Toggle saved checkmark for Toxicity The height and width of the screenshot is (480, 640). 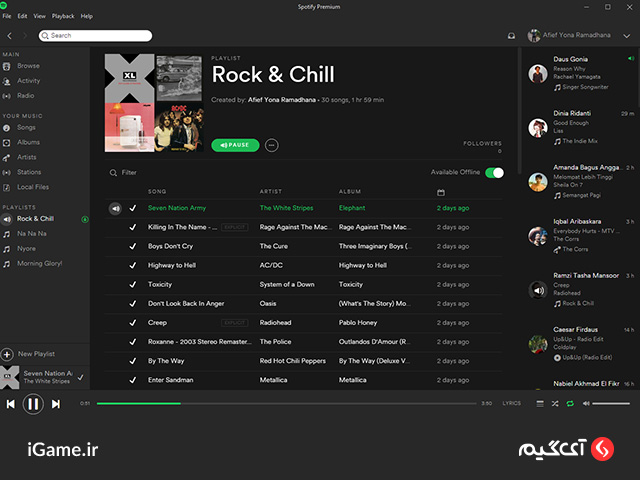click(133, 284)
